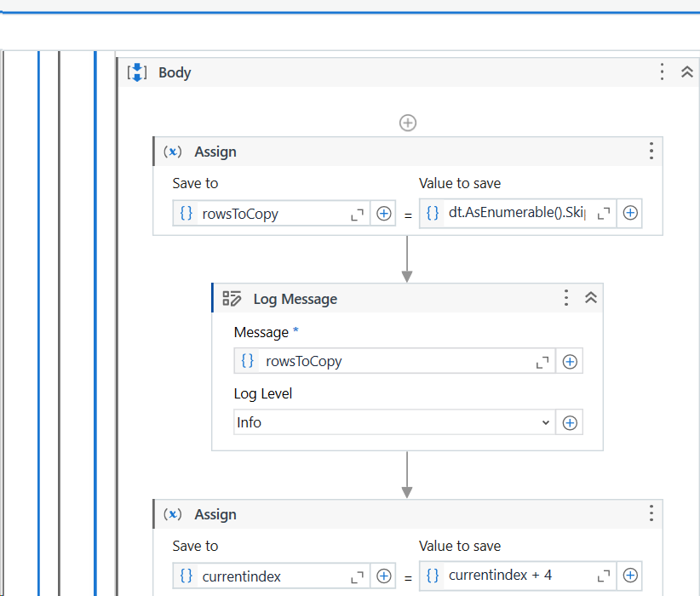This screenshot has height=596, width=700.
Task: Click the braces icon in Message field
Action: click(x=247, y=361)
